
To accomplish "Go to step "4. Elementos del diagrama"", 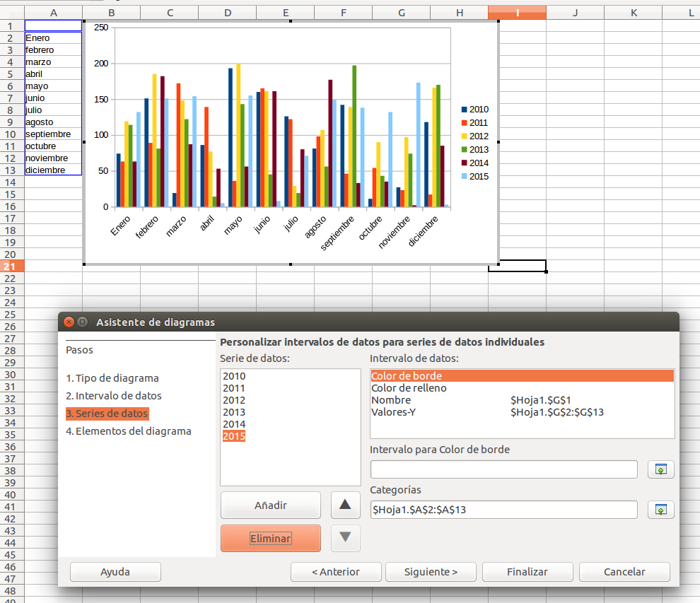I will point(130,431).
